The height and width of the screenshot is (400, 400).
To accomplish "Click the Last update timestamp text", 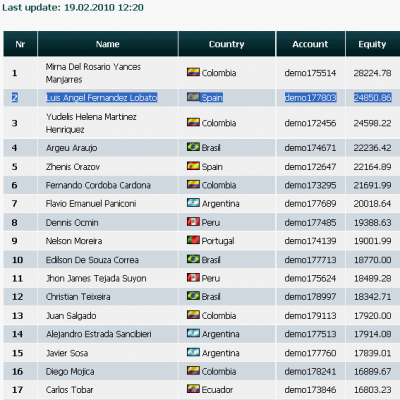I will tap(73, 7).
